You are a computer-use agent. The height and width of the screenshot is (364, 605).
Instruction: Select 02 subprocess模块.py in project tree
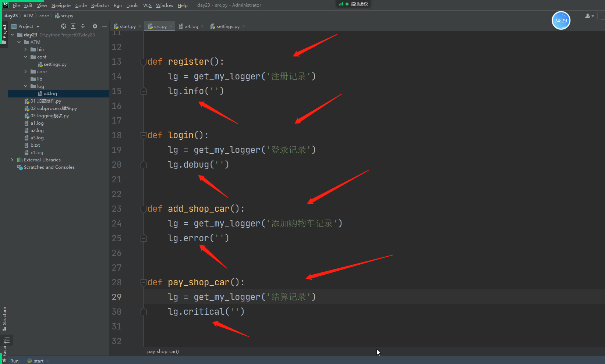(51, 108)
